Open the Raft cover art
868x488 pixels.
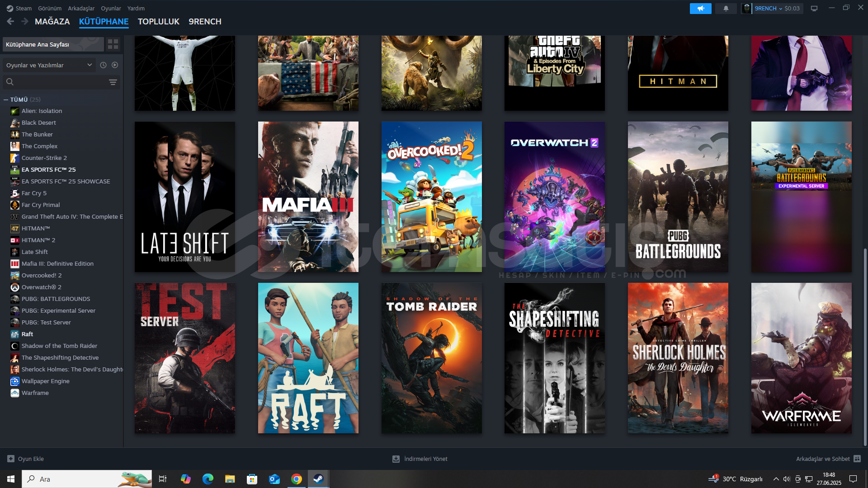(308, 358)
